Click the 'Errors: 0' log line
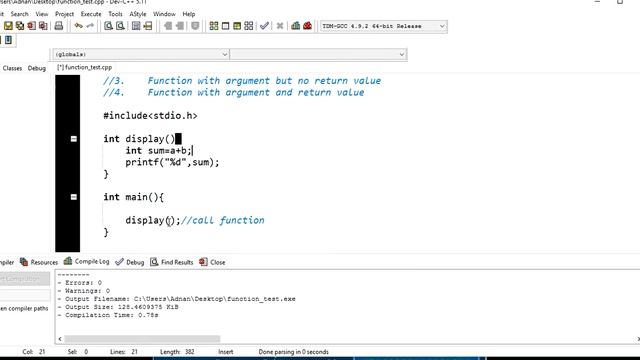The height and width of the screenshot is (360, 640). (x=80, y=282)
